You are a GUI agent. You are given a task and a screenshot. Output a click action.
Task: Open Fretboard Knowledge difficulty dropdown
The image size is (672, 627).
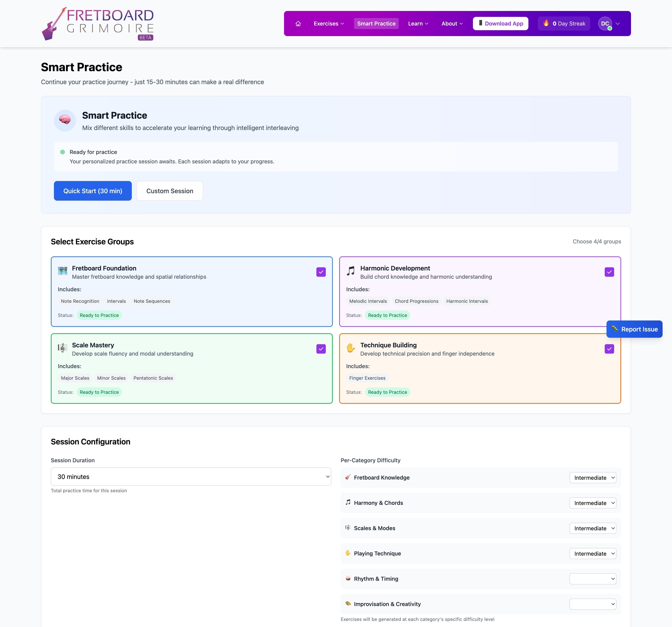593,478
